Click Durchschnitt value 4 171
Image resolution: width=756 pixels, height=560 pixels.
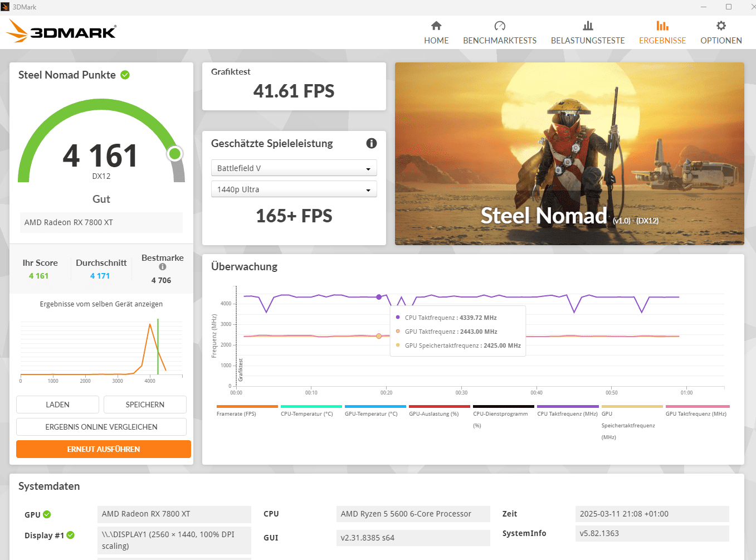[x=100, y=276]
